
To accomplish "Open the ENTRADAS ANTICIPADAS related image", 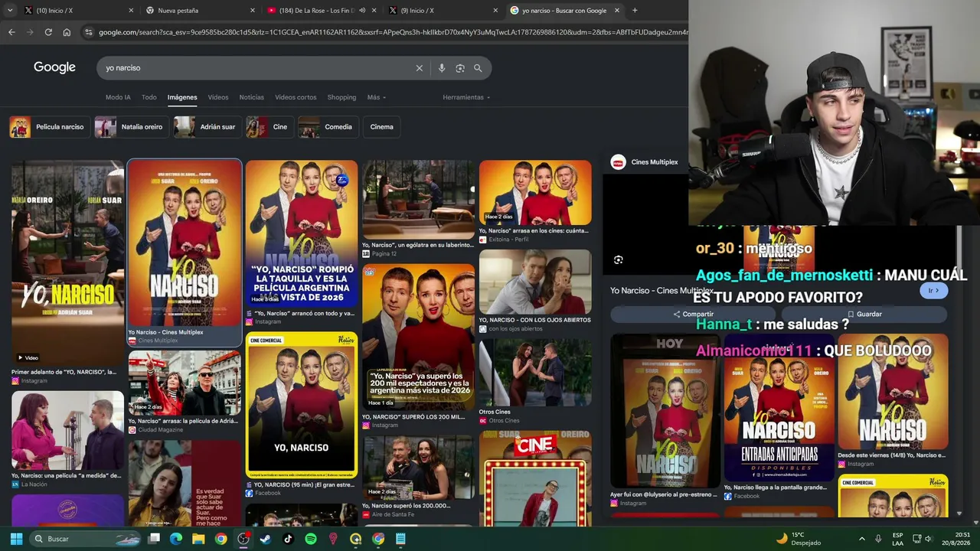I will 779,407.
